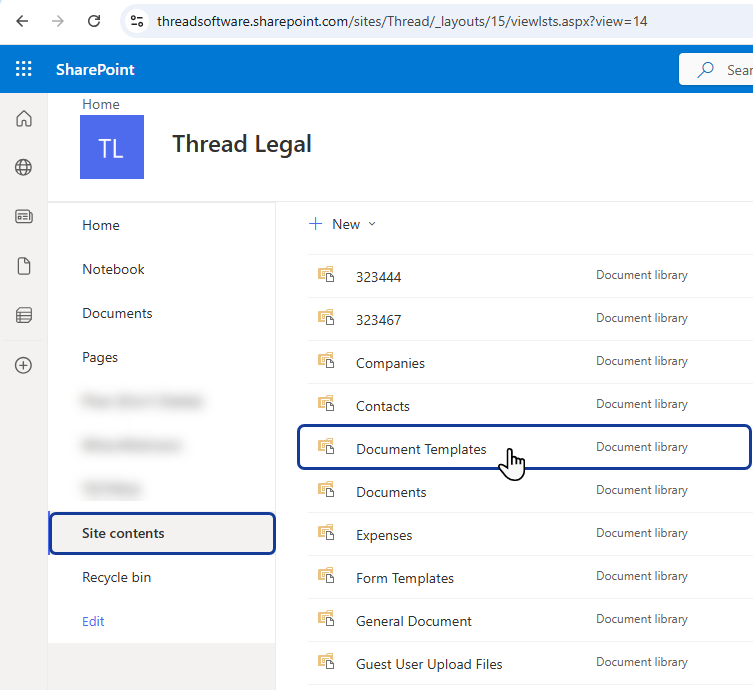753x690 pixels.
Task: Open the 323467 document library
Action: pos(378,320)
